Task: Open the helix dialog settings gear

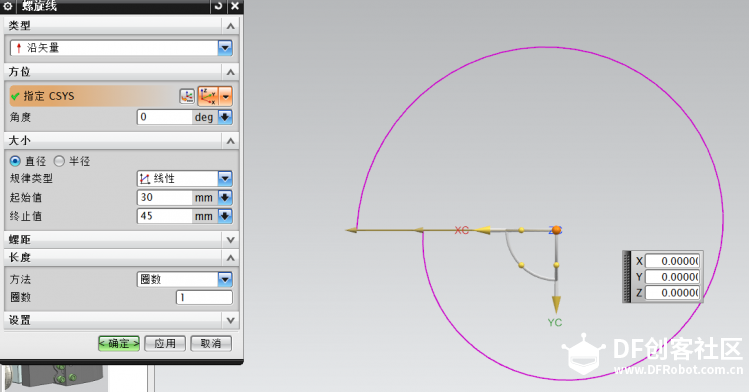Action: tap(8, 6)
